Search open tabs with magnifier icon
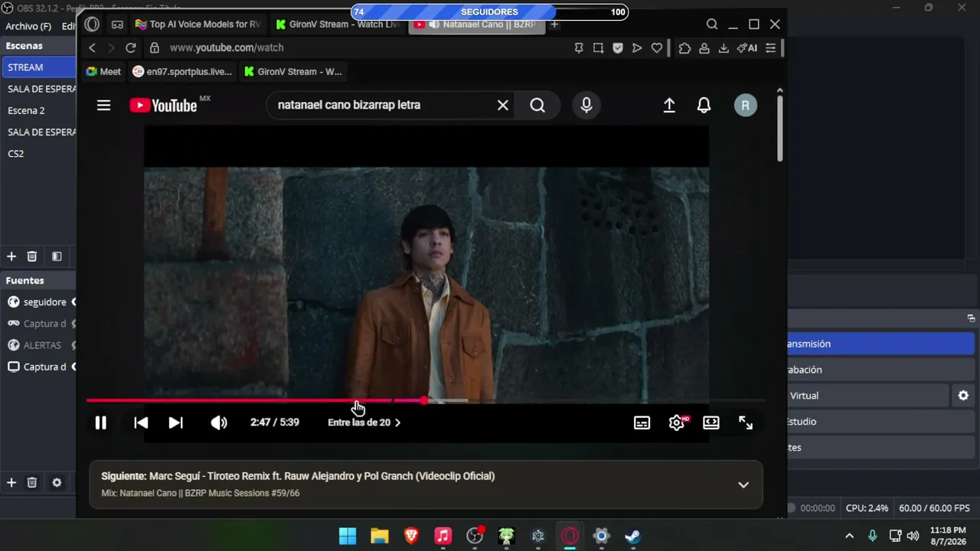 click(712, 24)
